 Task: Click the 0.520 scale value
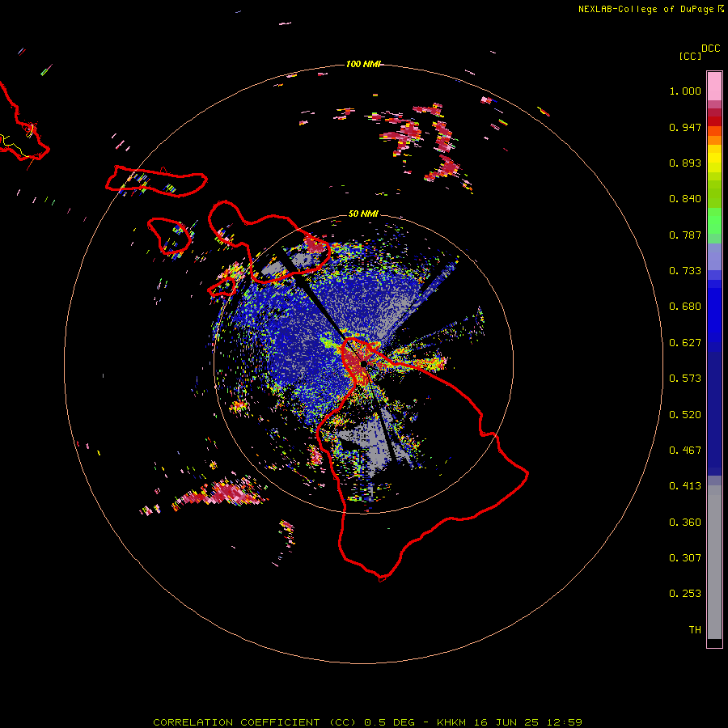(x=685, y=415)
